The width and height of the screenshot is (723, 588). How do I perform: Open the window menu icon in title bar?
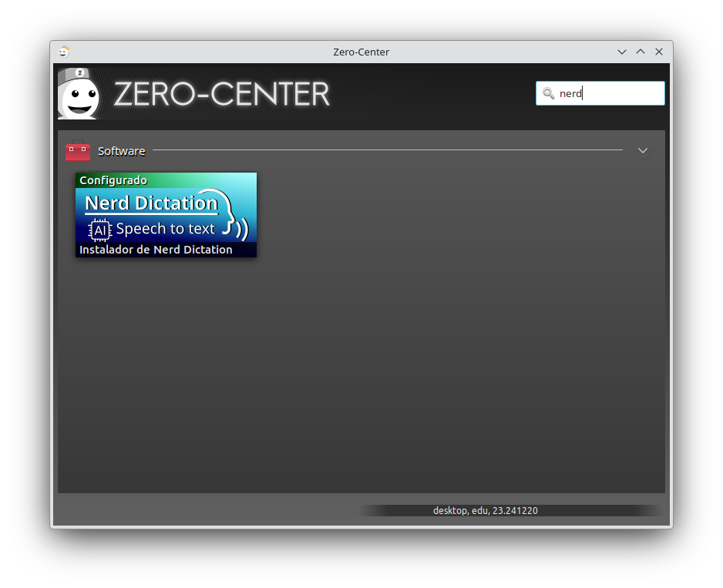[x=64, y=52]
